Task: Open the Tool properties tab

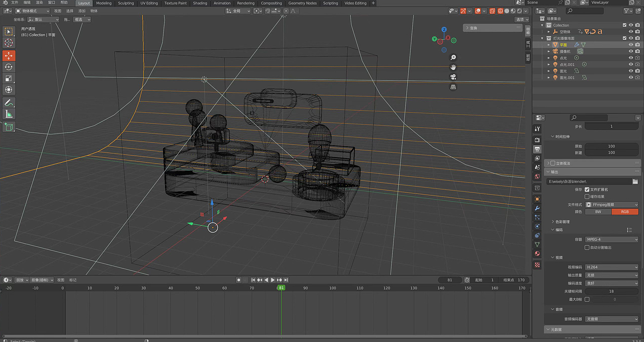Action: (537, 129)
